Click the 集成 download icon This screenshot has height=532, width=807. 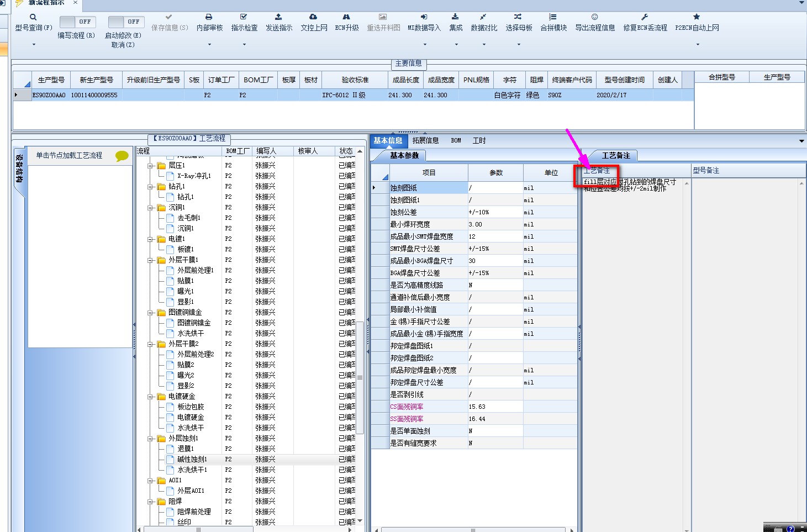(x=455, y=17)
